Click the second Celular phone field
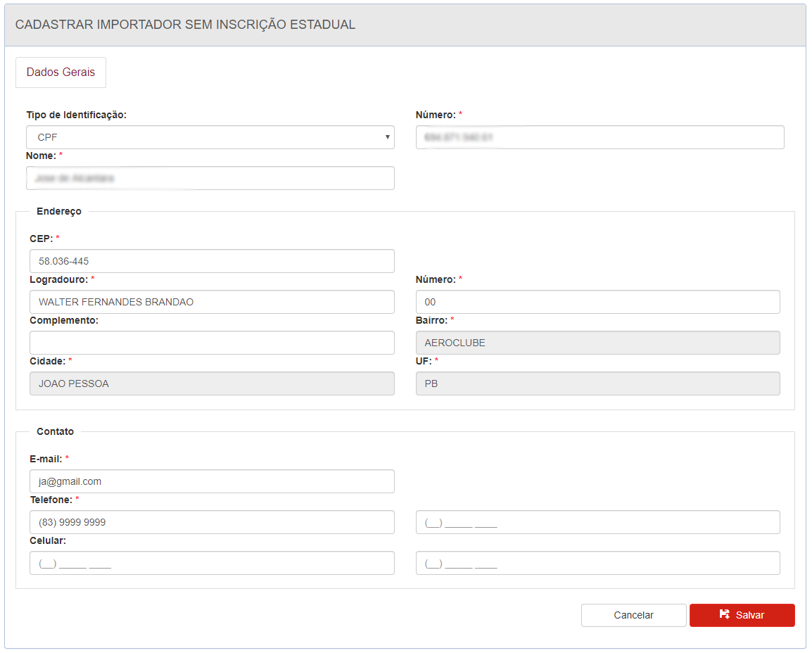The image size is (812, 653). [597, 564]
